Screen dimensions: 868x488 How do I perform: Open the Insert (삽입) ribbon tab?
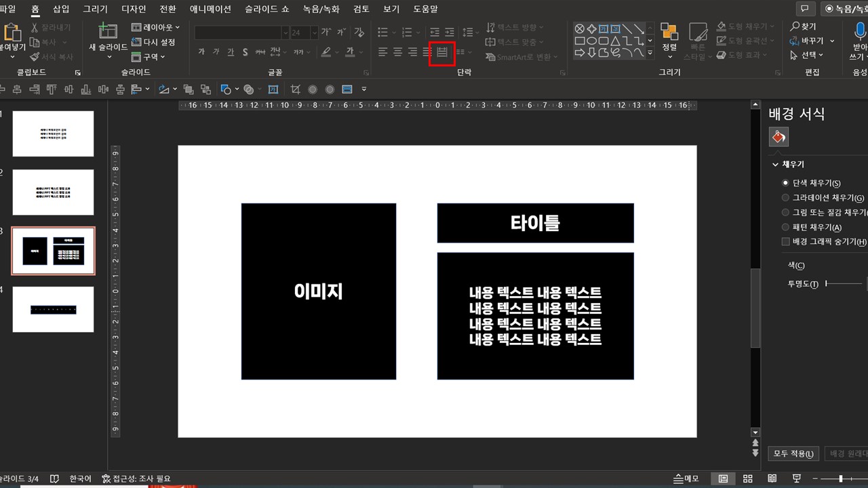coord(61,9)
